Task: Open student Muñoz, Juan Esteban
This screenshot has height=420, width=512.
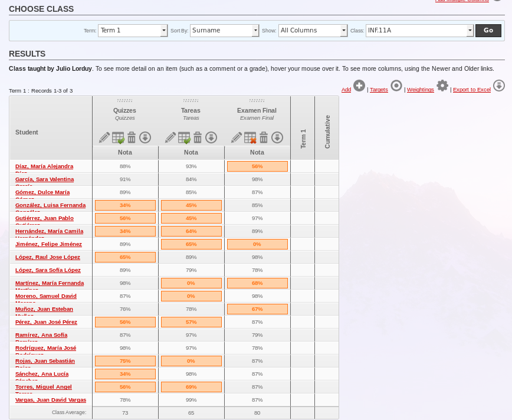Action: tap(44, 309)
